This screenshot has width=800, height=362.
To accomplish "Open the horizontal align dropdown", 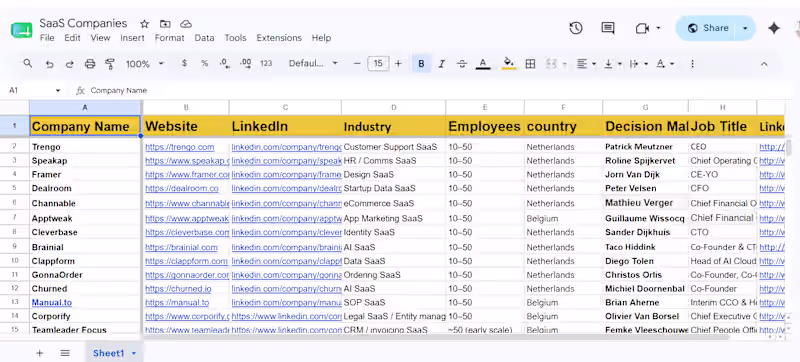I will 586,64.
